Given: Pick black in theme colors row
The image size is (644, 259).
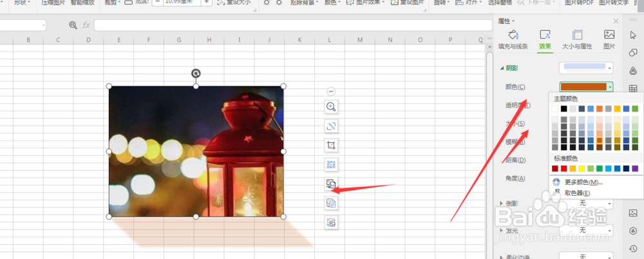Looking at the screenshot, I should click(564, 109).
